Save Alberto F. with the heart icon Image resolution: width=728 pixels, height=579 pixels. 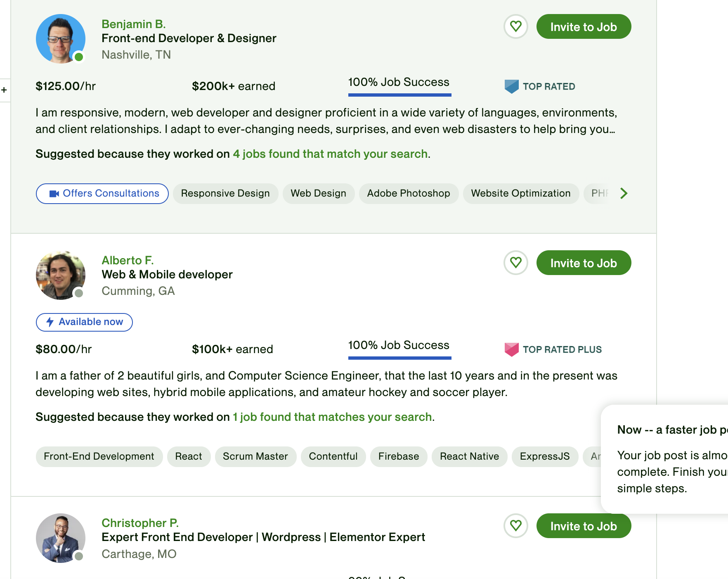click(x=515, y=263)
